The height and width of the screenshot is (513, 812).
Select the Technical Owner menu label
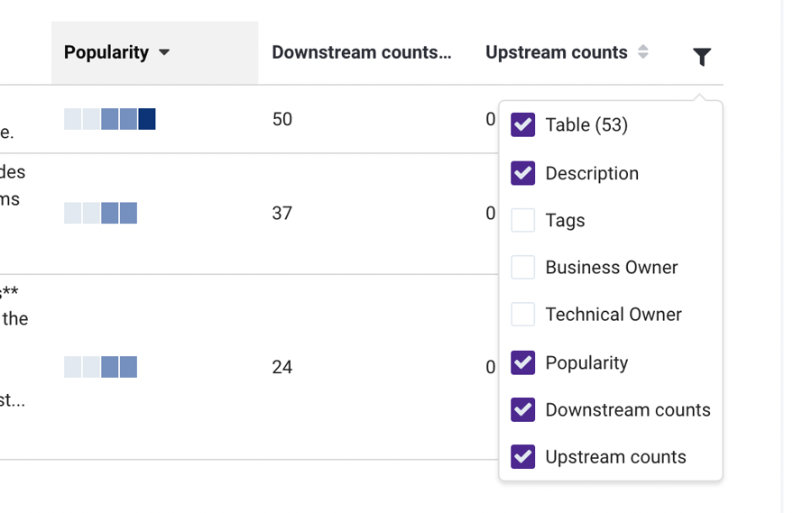tap(614, 314)
